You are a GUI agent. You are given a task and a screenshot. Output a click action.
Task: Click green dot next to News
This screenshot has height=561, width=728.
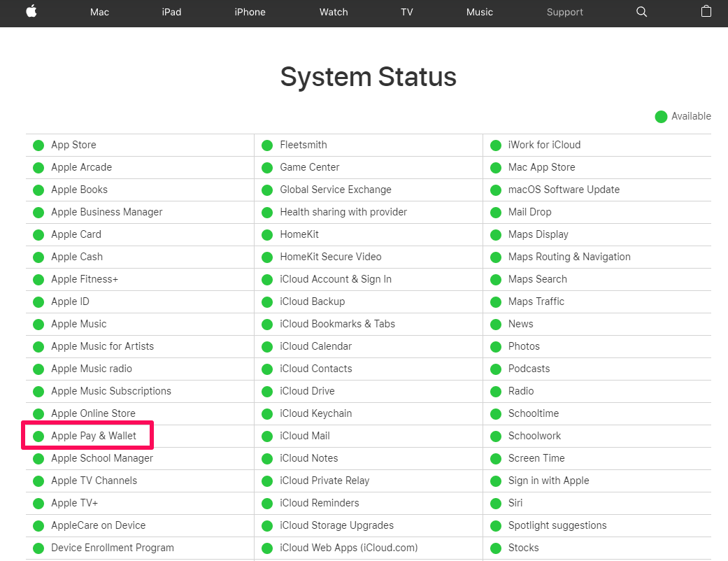pyautogui.click(x=496, y=325)
